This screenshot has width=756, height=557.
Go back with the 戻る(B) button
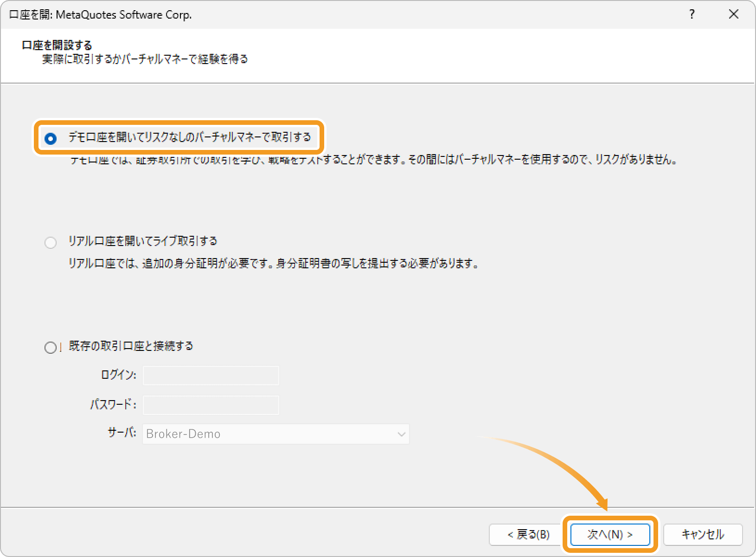point(528,535)
